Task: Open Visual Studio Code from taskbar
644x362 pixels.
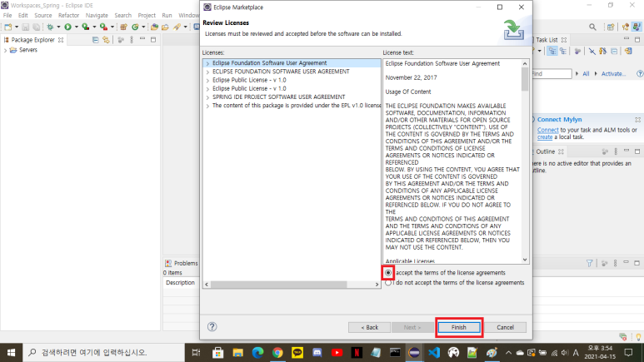Action: (x=434, y=353)
